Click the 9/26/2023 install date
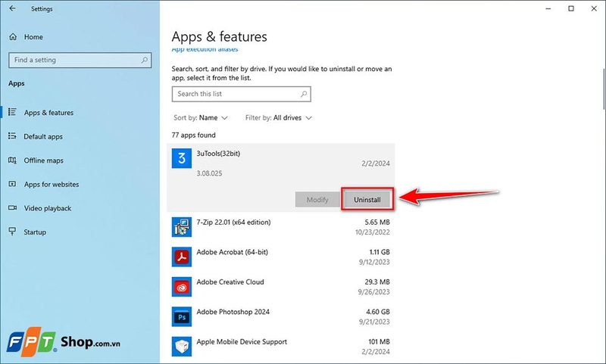606x364 pixels. tap(373, 292)
